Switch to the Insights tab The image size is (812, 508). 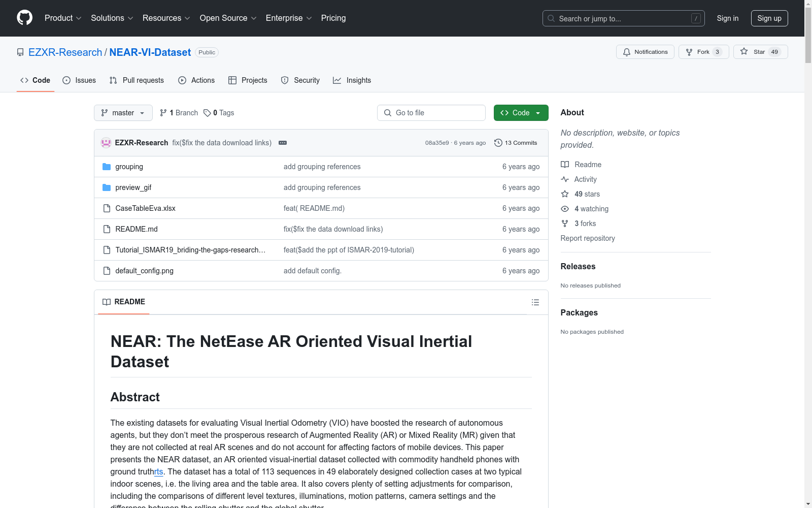pos(352,80)
